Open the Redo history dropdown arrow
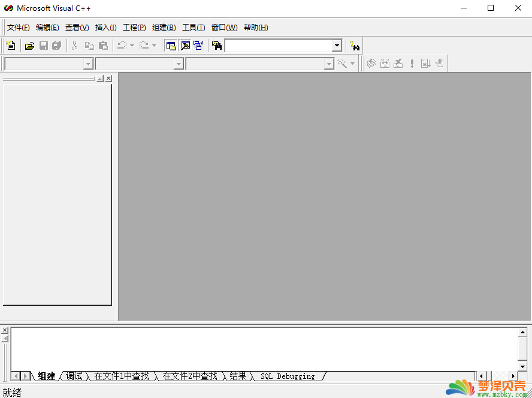Viewport: 532px width, 398px height. [x=154, y=46]
